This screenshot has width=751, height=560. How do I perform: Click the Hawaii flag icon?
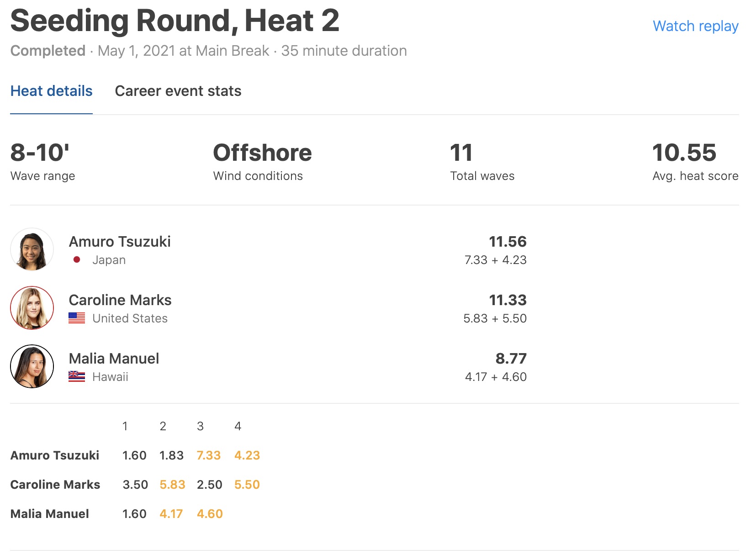(77, 377)
